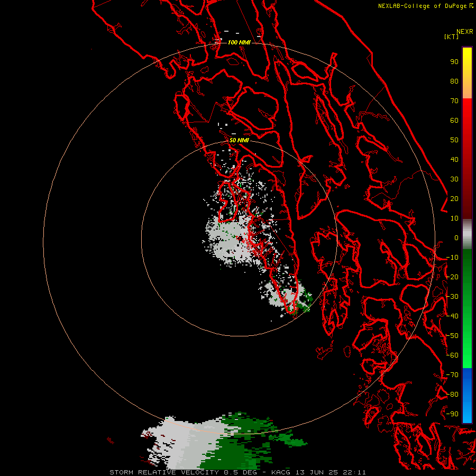The image size is (476, 476).
Task: Click the STORM RELATIVE VELOCITY 0.5 DEG caption
Action: pyautogui.click(x=183, y=472)
